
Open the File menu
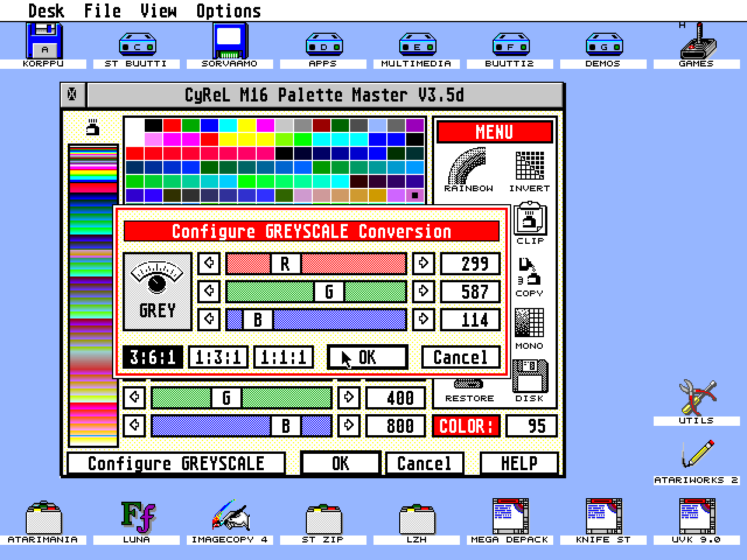pos(102,9)
